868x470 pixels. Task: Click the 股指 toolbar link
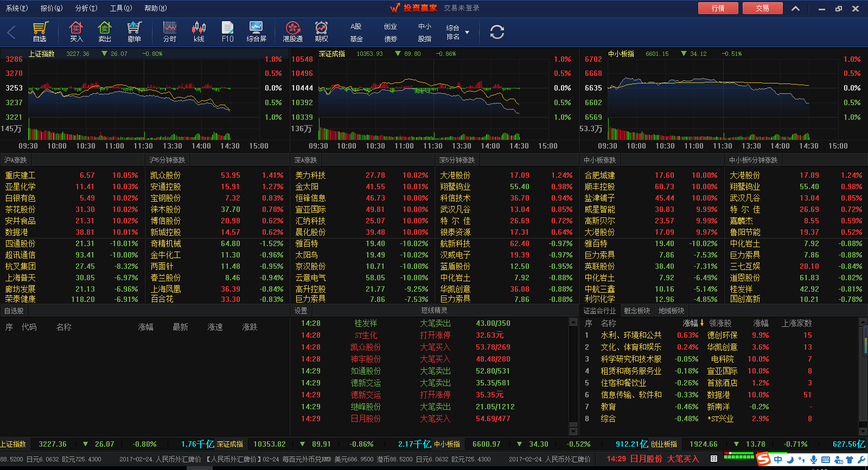[425, 39]
